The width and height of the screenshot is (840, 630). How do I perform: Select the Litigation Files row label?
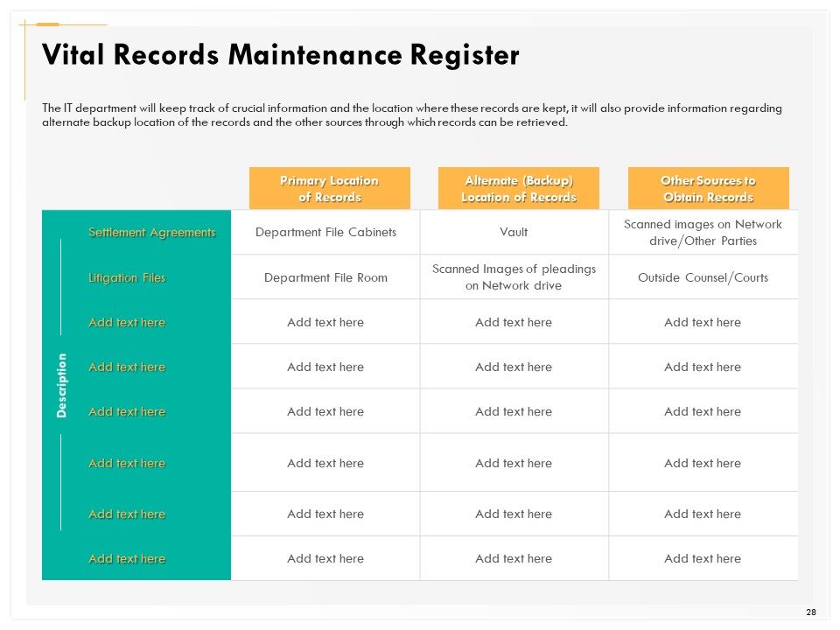pyautogui.click(x=127, y=277)
